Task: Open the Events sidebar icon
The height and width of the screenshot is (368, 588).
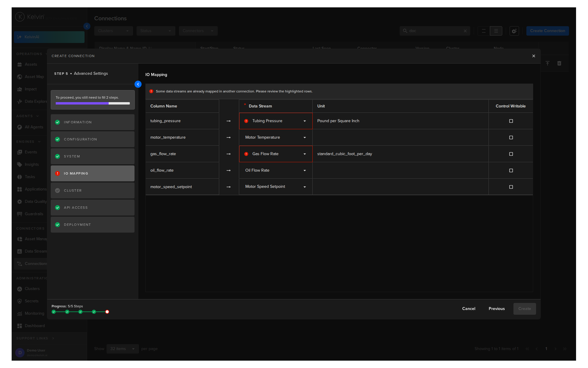Action: (20, 152)
